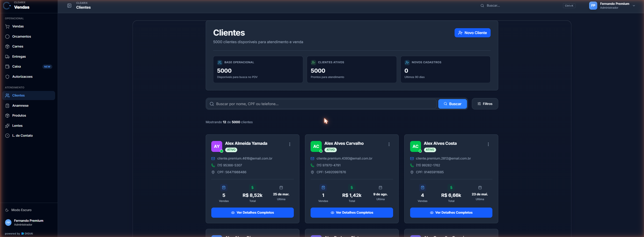The image size is (644, 237).
Task: Focus the name, CPF or phone search field
Action: point(321,104)
